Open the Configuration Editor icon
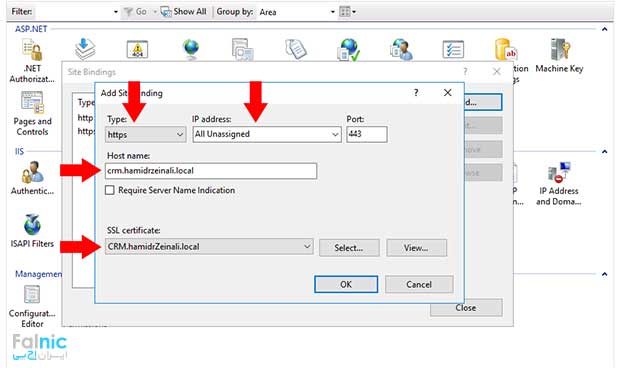This screenshot has width=618, height=368. pos(32,294)
